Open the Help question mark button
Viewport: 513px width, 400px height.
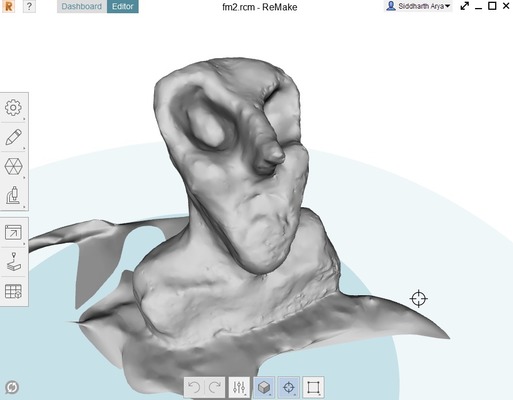pos(29,6)
